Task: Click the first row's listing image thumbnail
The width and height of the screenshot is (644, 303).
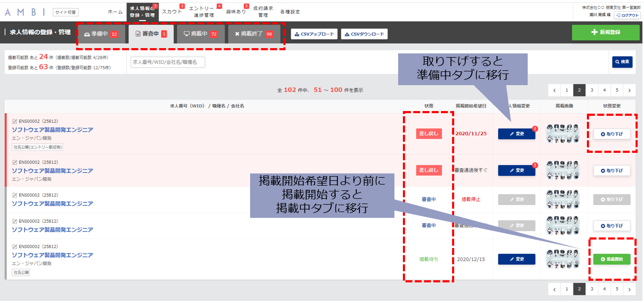Action: coord(564,134)
